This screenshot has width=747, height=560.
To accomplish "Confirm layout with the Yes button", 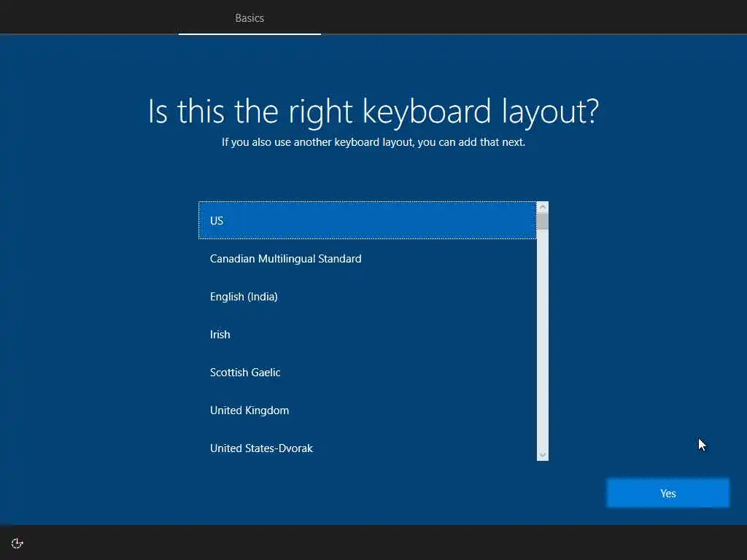I will 667,494.
